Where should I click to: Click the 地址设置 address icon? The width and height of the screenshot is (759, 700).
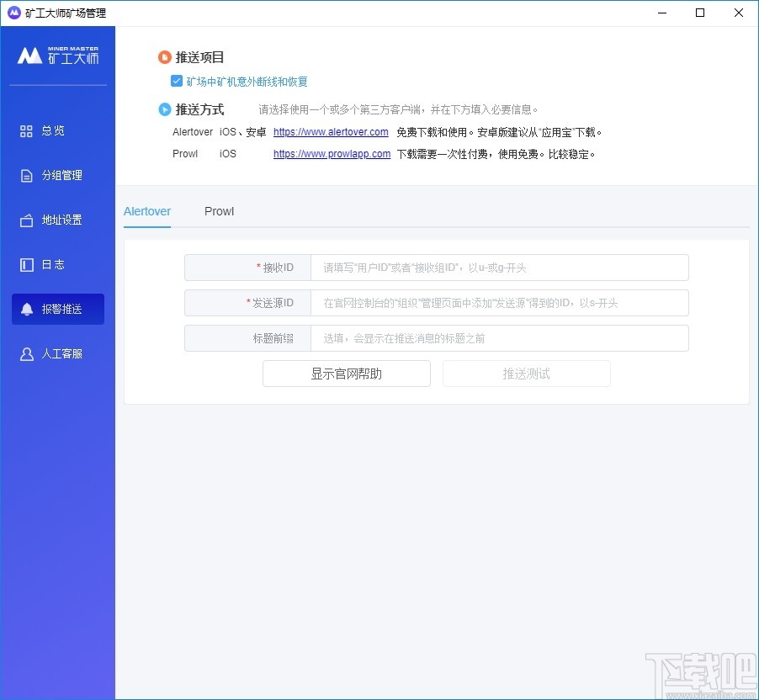click(x=28, y=220)
